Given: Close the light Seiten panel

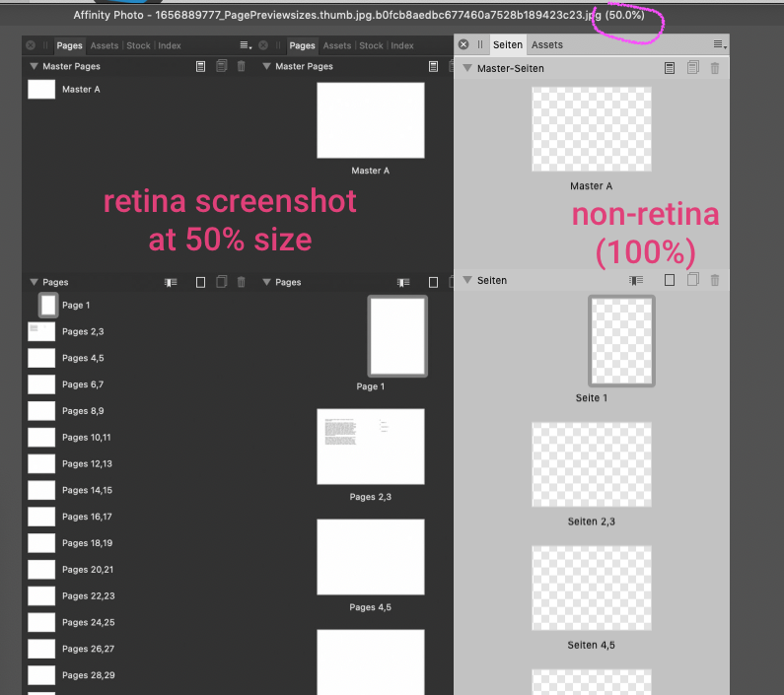Looking at the screenshot, I should click(463, 44).
